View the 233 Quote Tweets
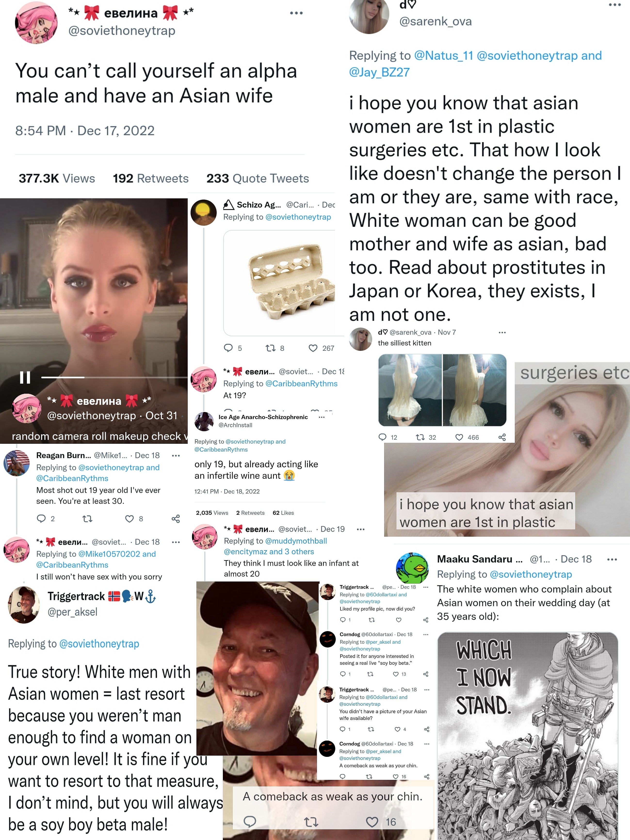Image resolution: width=630 pixels, height=840 pixels. [x=258, y=178]
